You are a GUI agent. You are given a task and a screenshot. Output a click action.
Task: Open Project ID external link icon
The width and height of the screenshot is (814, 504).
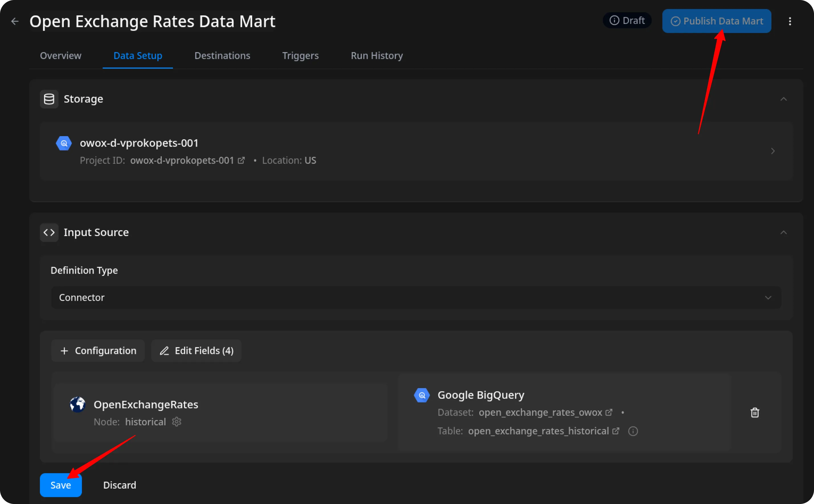pos(241,161)
